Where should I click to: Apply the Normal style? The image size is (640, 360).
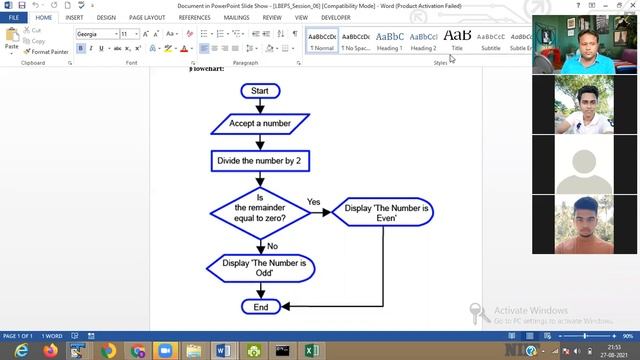pyautogui.click(x=322, y=41)
